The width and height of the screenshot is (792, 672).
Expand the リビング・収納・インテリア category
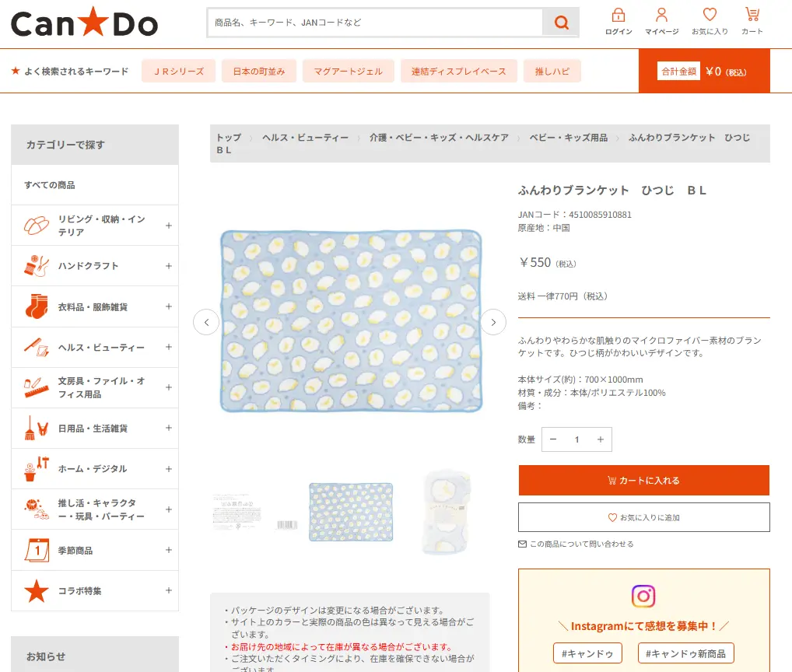pos(169,226)
